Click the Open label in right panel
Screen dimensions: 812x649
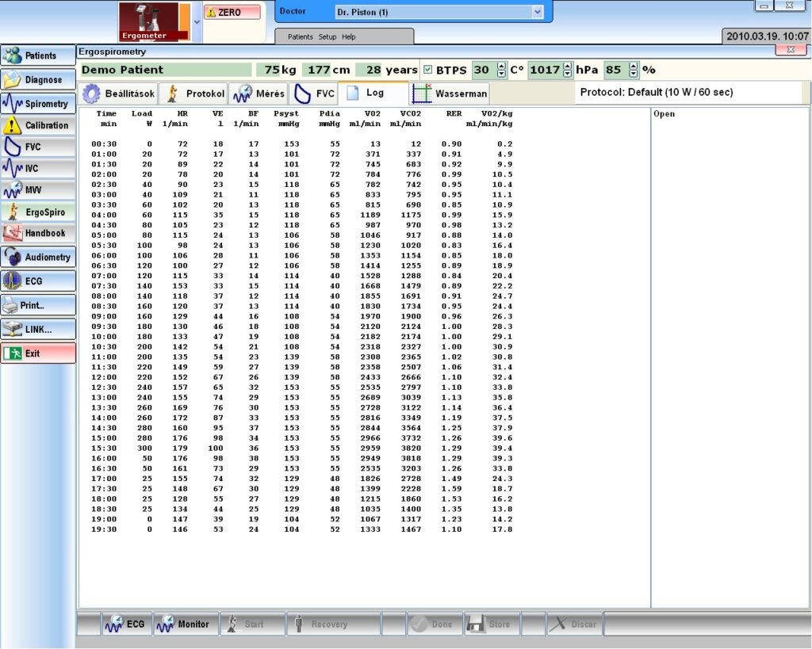(x=664, y=114)
